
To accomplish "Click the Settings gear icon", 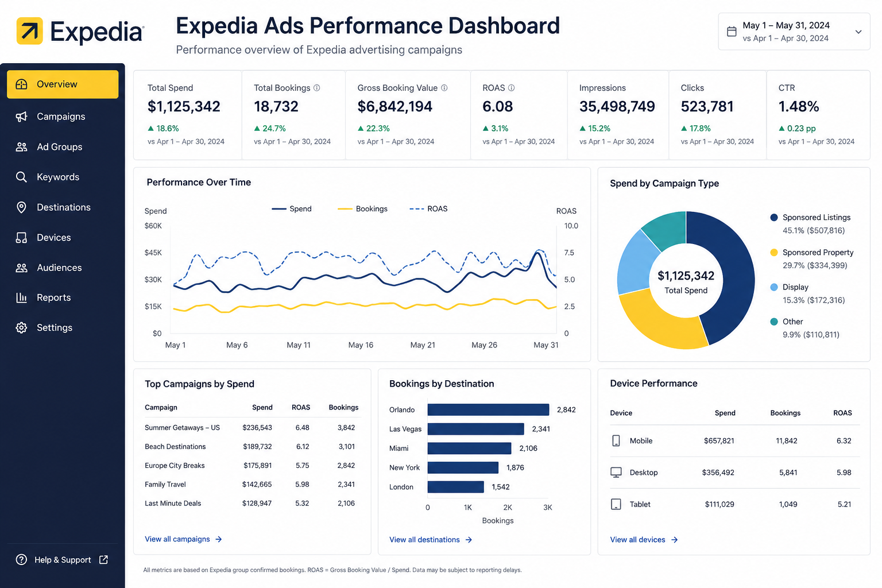I will pos(21,328).
